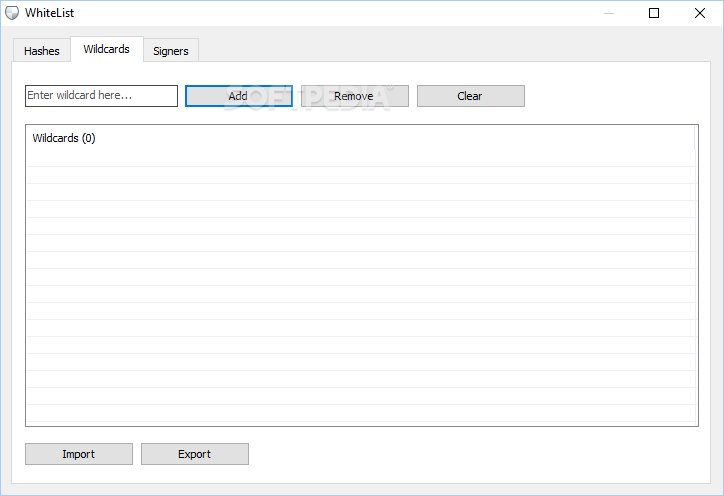
Task: Select the Wildcards tab
Action: click(107, 49)
